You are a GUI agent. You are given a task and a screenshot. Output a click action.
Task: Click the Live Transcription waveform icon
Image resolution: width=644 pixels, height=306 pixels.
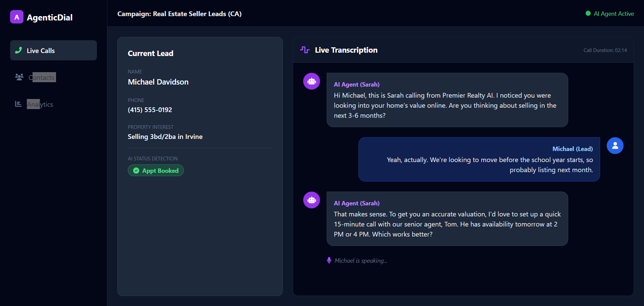click(x=305, y=50)
